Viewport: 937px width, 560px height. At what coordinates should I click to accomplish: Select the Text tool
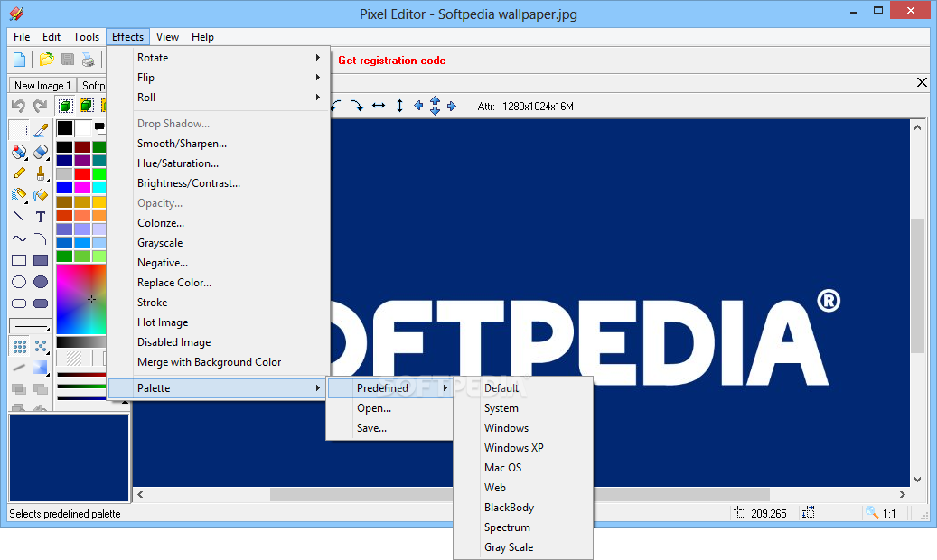(x=41, y=217)
